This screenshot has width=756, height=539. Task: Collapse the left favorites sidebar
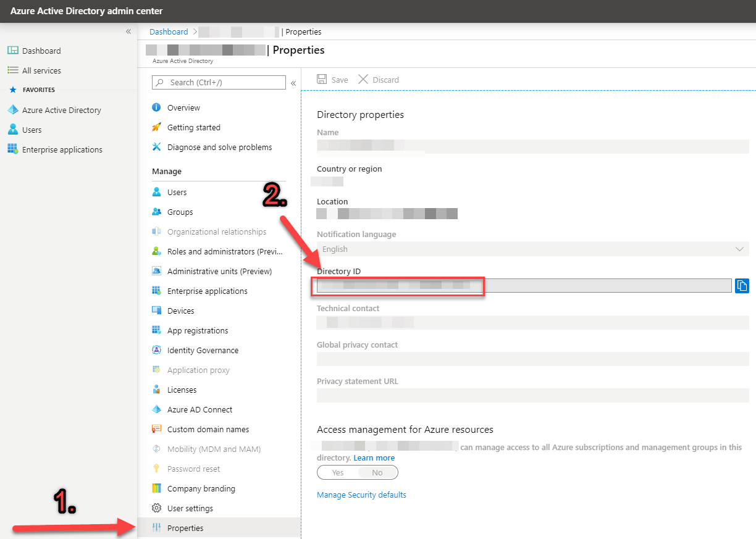(128, 31)
